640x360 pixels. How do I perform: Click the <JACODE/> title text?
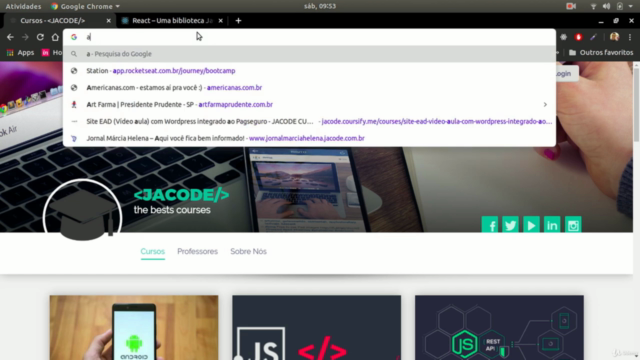[181, 195]
